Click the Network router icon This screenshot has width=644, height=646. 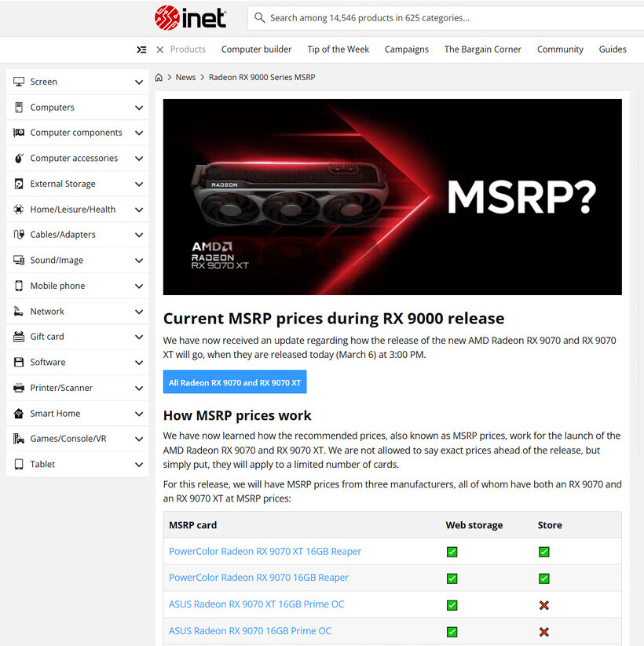coord(19,311)
